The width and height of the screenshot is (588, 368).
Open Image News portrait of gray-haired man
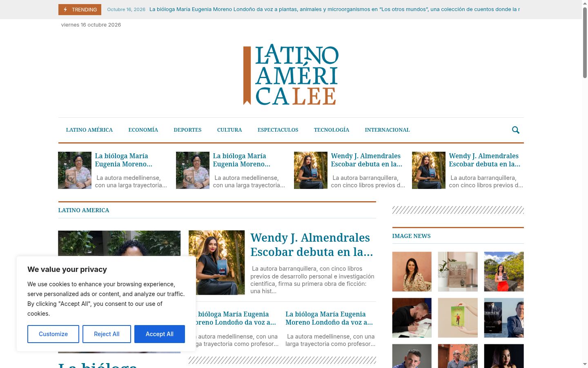tap(412, 356)
